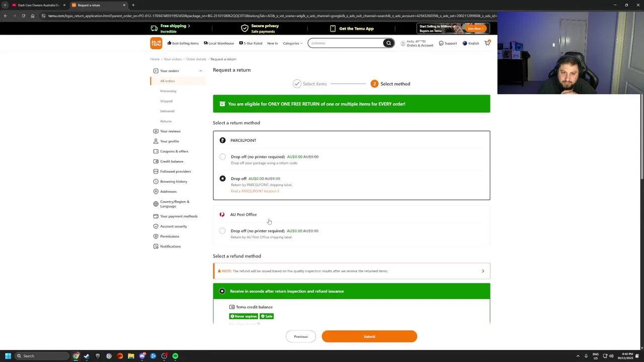
Task: Open Discord from the taskbar
Action: coord(142,356)
